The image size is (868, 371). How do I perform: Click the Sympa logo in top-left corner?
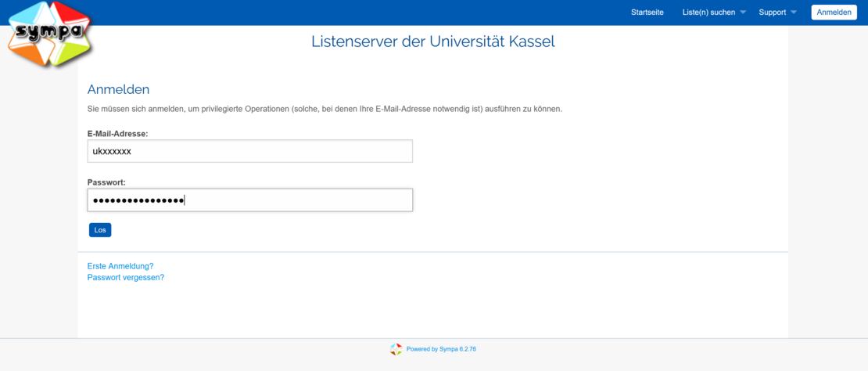click(x=50, y=34)
